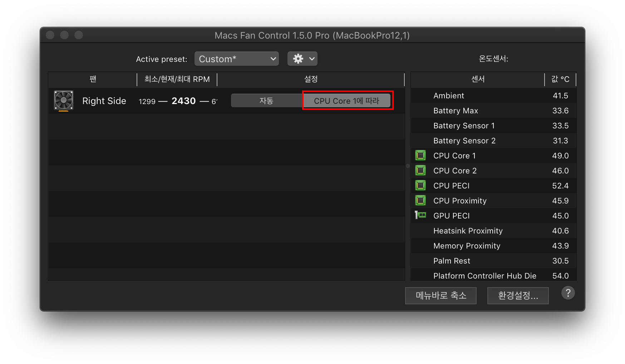
Task: Open the gear preset options menu
Action: (302, 59)
